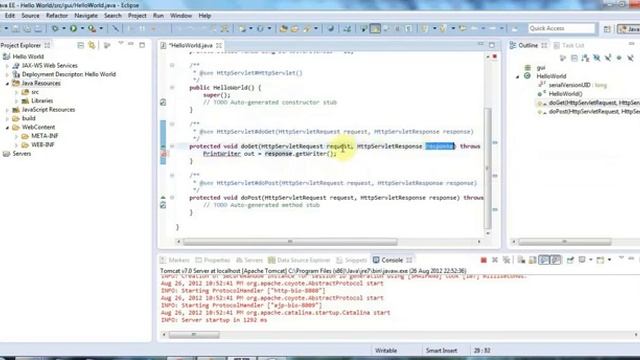Open the Debug launch button

point(55,29)
